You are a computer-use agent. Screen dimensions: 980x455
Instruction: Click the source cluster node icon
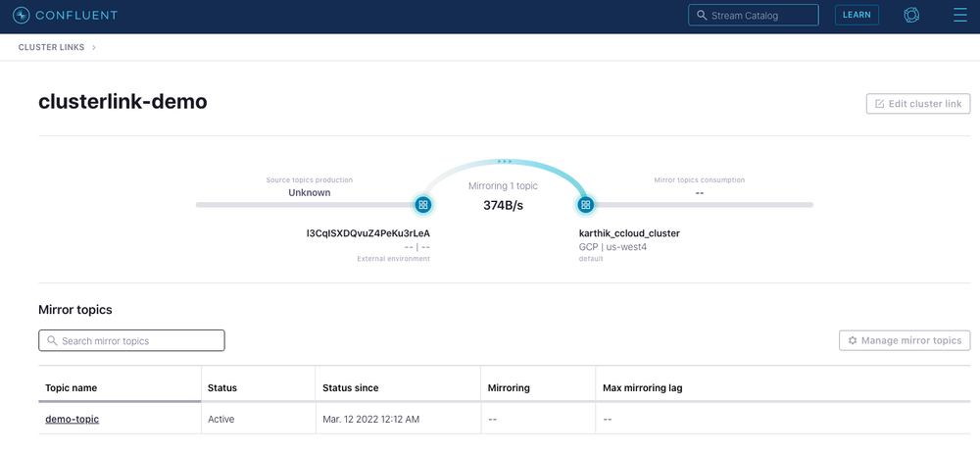point(423,204)
